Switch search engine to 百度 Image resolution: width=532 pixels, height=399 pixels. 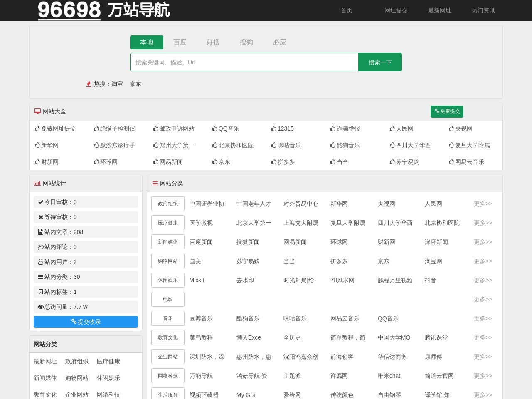180,42
